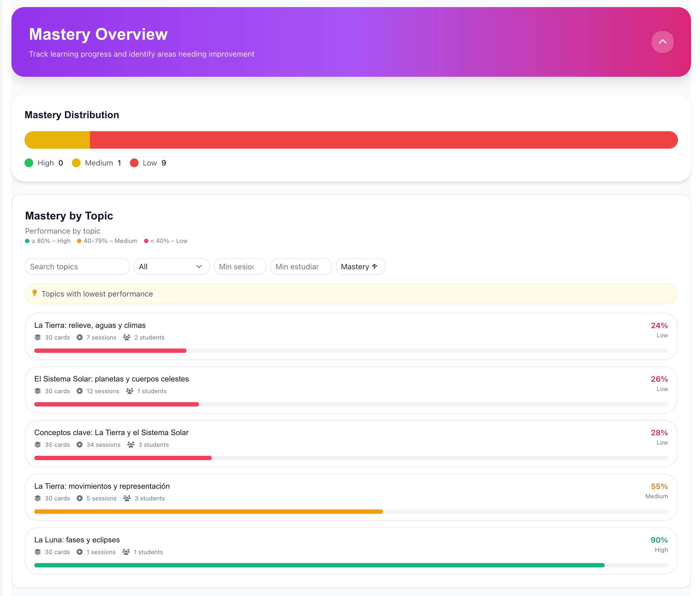Click the Min estudiantes input
Screen dimensions: 700x596
point(300,267)
